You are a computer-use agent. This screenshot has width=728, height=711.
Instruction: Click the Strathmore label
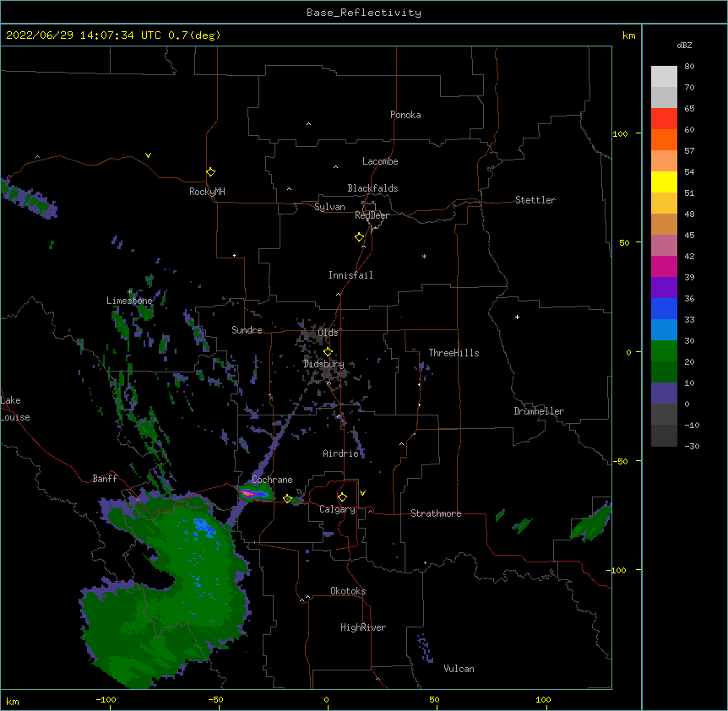tap(436, 513)
